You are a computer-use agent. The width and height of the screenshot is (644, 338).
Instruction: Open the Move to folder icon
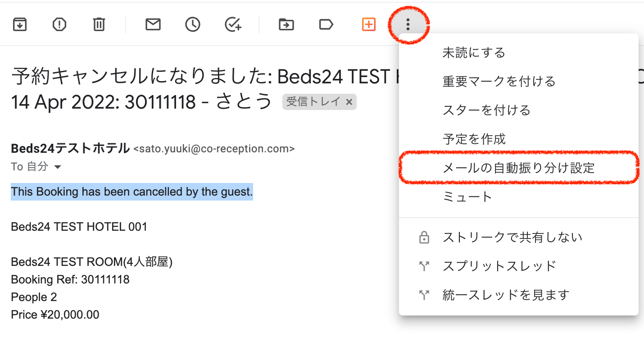pyautogui.click(x=286, y=24)
